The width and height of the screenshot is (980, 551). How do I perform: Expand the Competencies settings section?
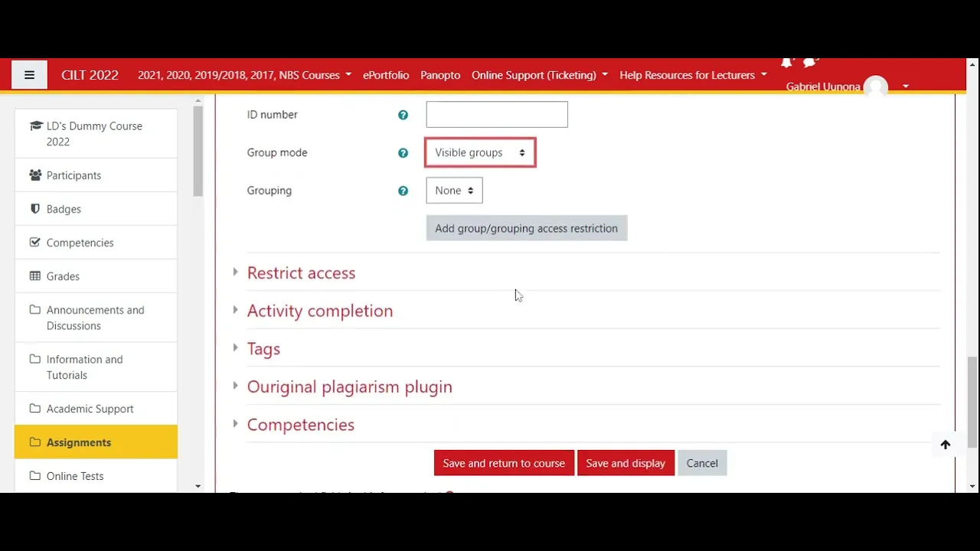300,425
